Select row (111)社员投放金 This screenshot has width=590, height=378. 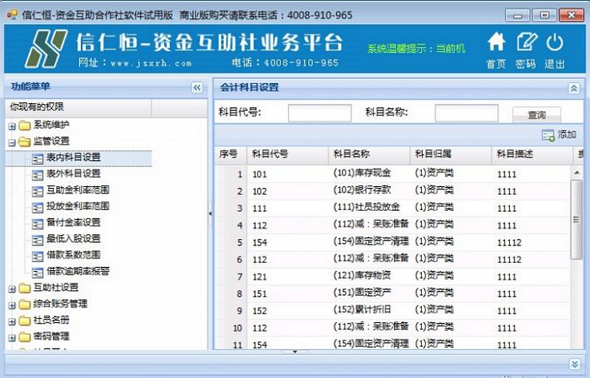click(x=392, y=208)
